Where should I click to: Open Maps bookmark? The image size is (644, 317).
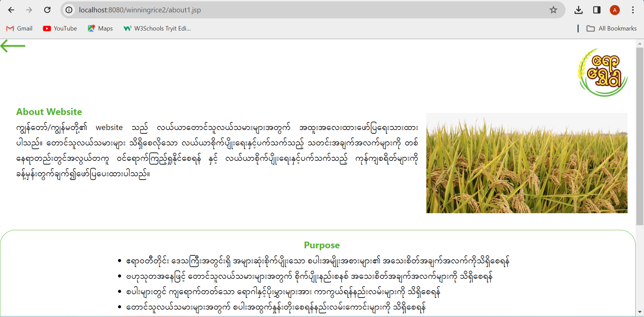click(100, 28)
